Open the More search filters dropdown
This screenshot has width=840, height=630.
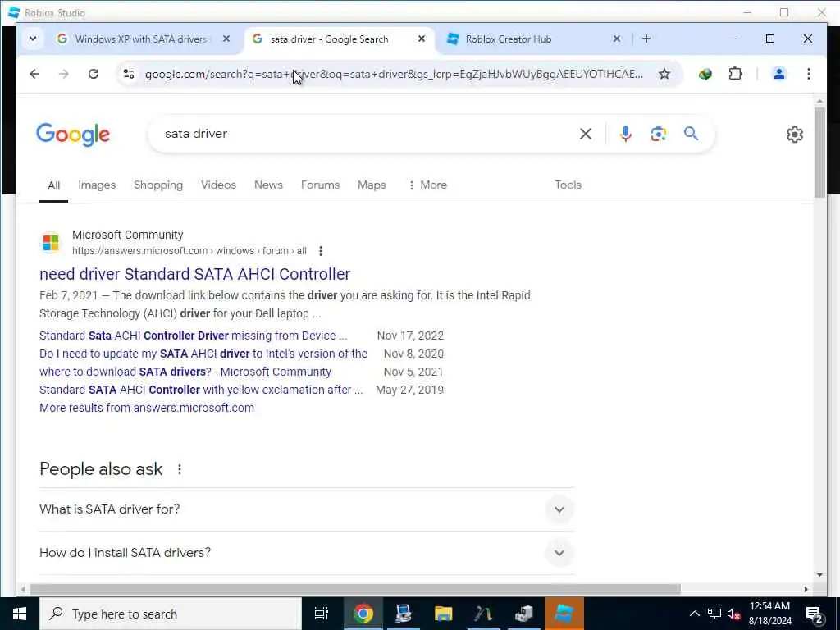pos(427,185)
